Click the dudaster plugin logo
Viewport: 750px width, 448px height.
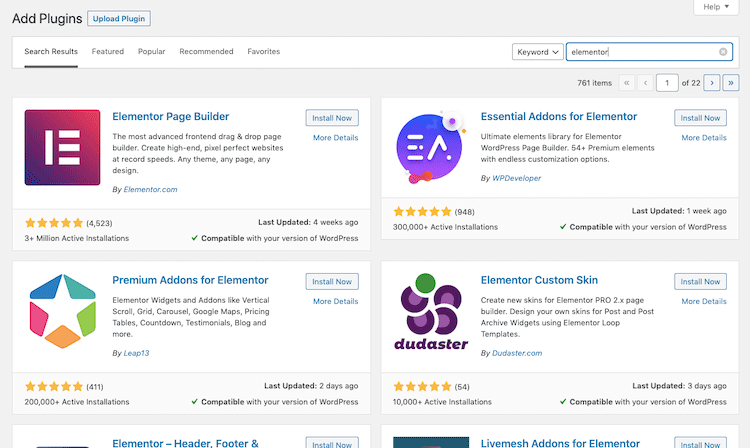(430, 311)
